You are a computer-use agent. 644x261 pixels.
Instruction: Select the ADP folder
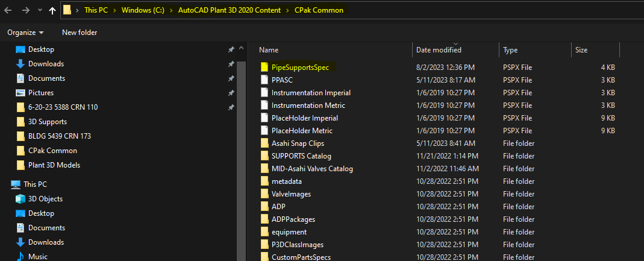[278, 207]
